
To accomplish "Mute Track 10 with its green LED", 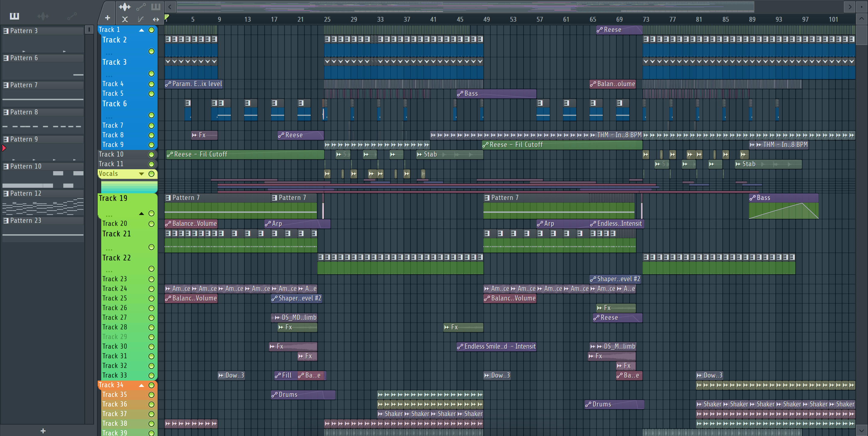I will 152,154.
